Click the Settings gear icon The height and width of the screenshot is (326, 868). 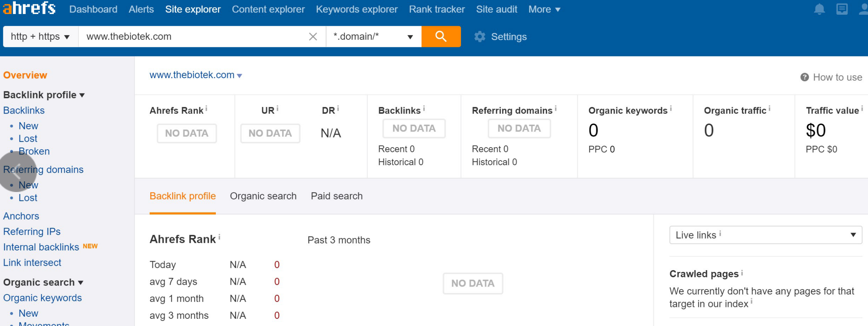pyautogui.click(x=480, y=37)
